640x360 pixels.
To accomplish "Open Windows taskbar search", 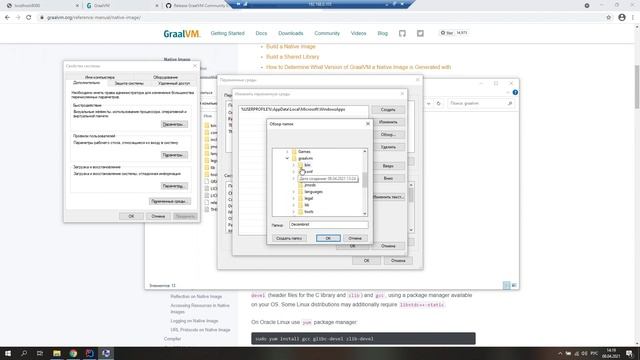I will tap(24, 353).
